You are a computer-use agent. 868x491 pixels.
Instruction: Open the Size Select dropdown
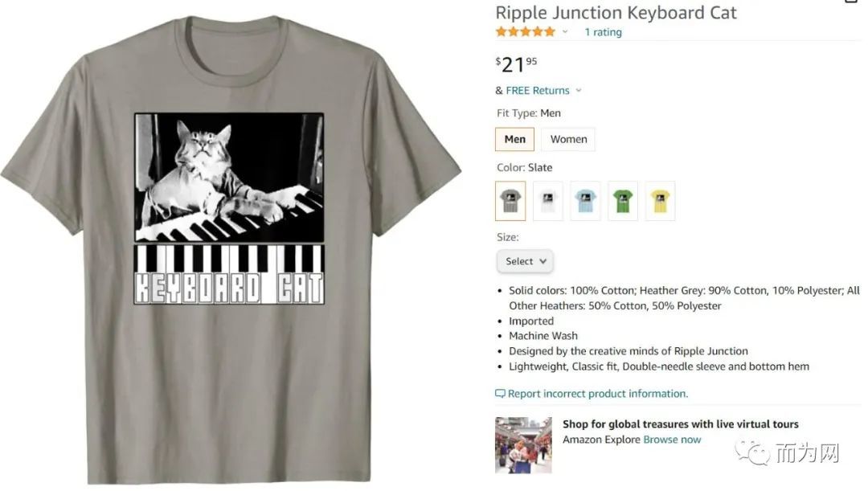coord(525,261)
